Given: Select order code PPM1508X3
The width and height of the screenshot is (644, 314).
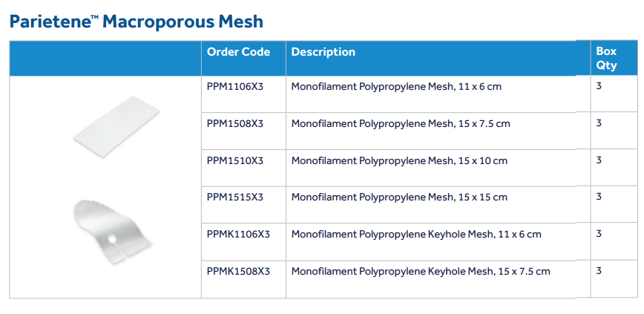Looking at the screenshot, I should tap(235, 123).
